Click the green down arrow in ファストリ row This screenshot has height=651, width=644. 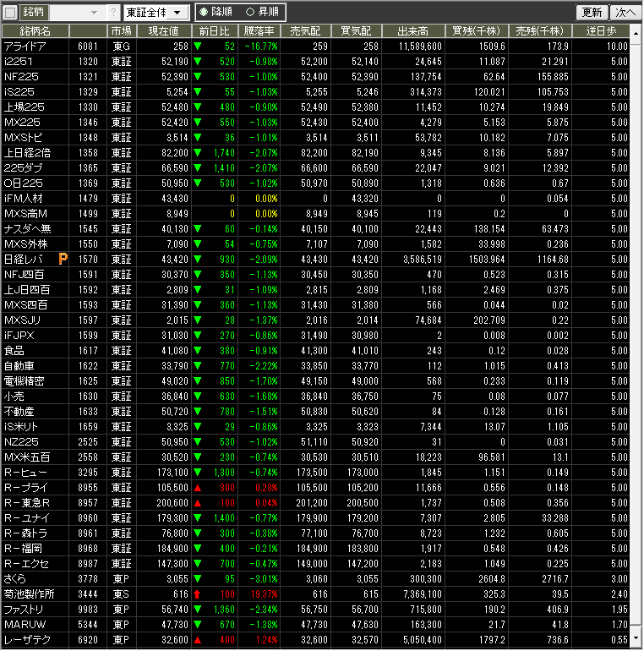[x=197, y=610]
